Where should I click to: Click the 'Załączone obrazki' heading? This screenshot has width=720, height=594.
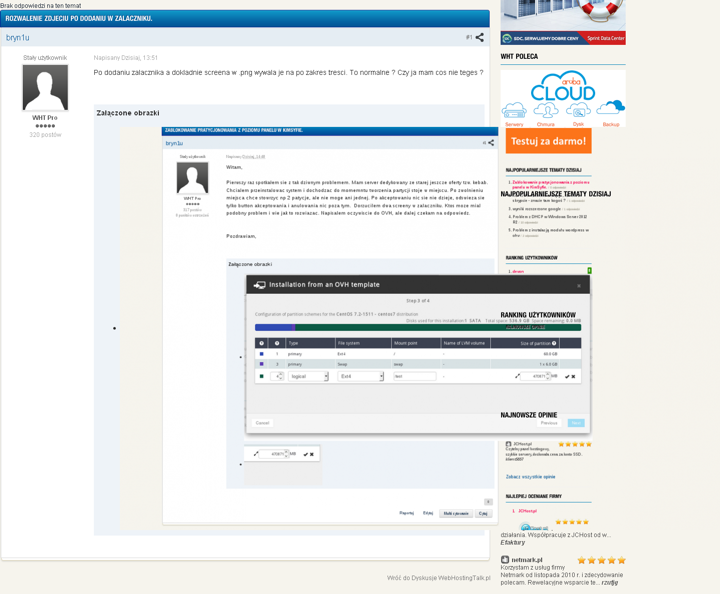[x=128, y=113]
